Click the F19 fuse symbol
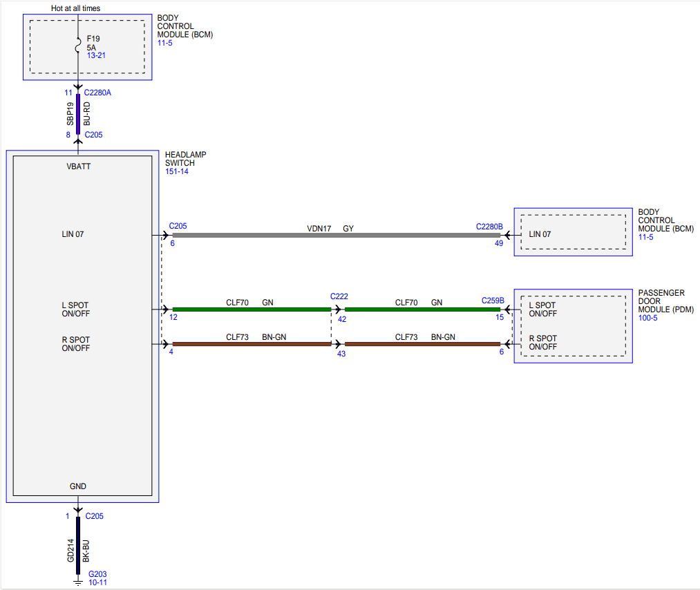The width and height of the screenshot is (700, 590). pyautogui.click(x=78, y=46)
